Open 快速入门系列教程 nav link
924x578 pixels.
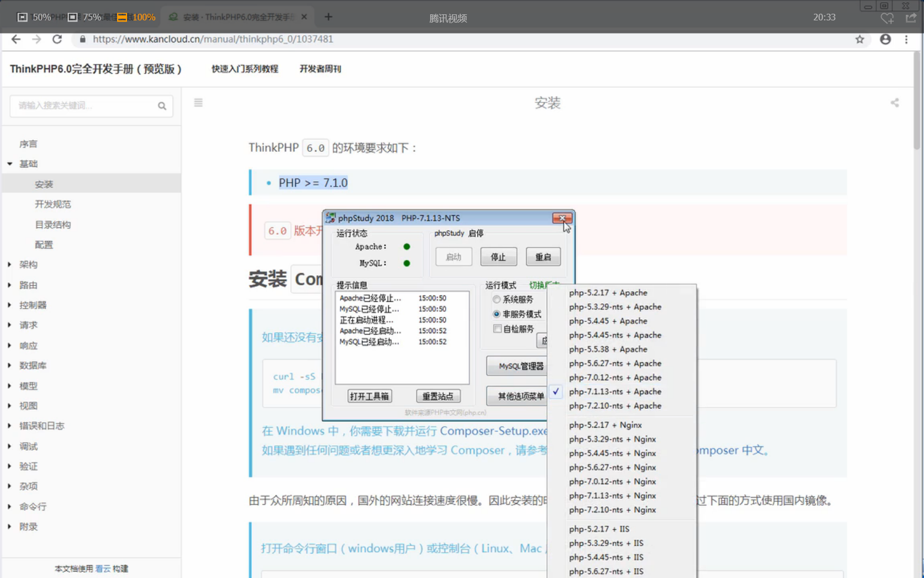point(245,69)
